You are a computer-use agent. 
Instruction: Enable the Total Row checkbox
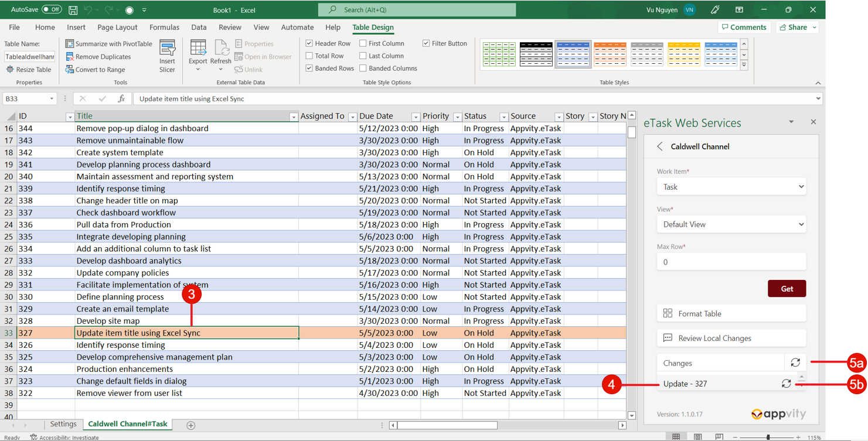pos(309,56)
